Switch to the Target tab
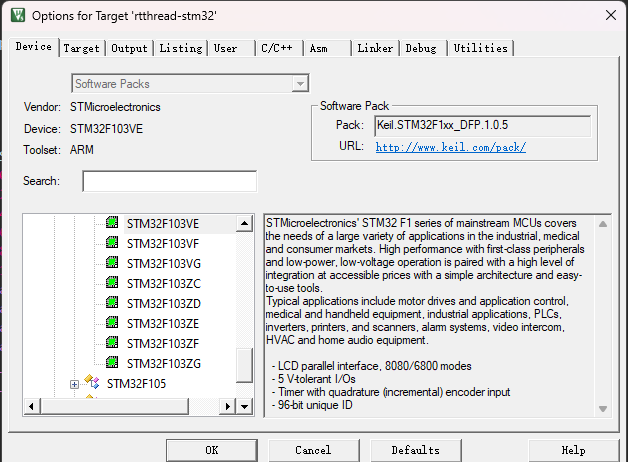628x462 pixels. point(81,48)
